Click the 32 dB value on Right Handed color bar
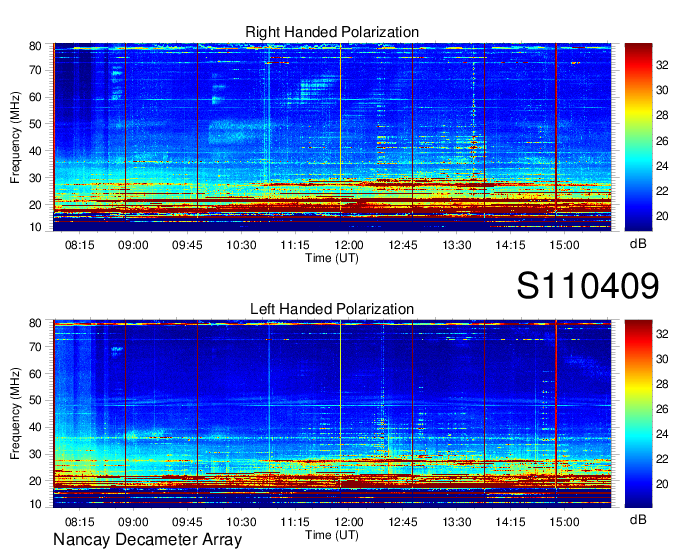 pos(662,65)
